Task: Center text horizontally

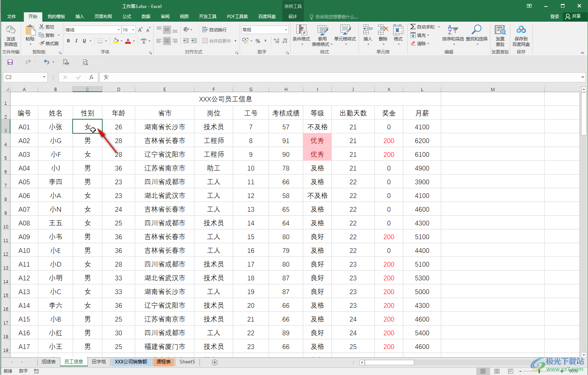Action: tap(167, 41)
